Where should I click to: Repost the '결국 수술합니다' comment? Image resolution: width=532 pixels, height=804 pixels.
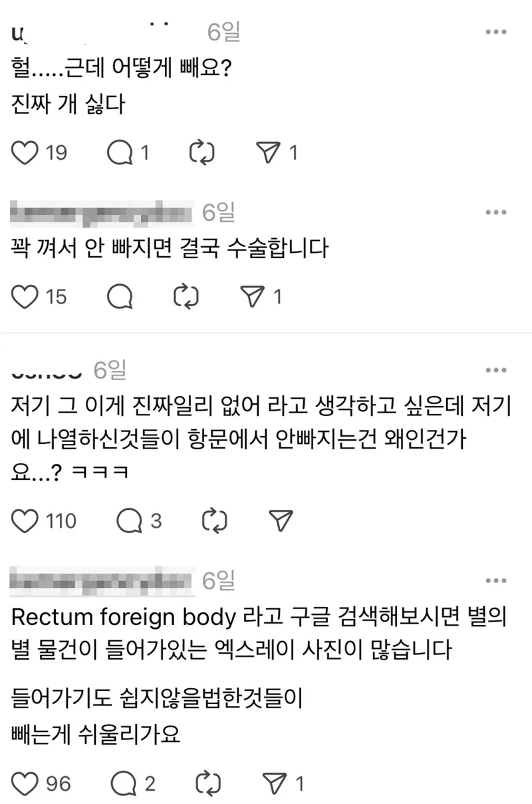click(186, 297)
